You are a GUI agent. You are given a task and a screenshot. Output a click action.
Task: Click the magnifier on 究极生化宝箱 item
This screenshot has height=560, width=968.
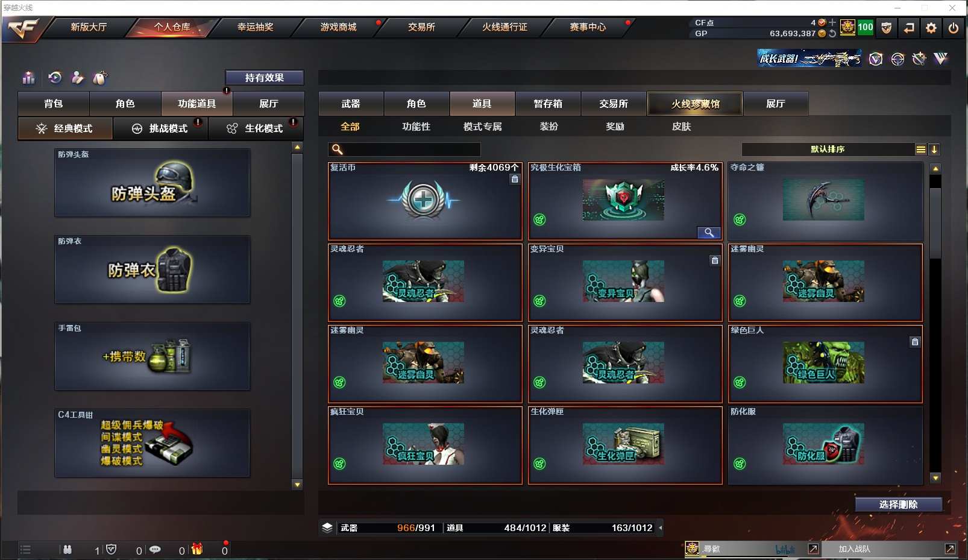coord(709,233)
